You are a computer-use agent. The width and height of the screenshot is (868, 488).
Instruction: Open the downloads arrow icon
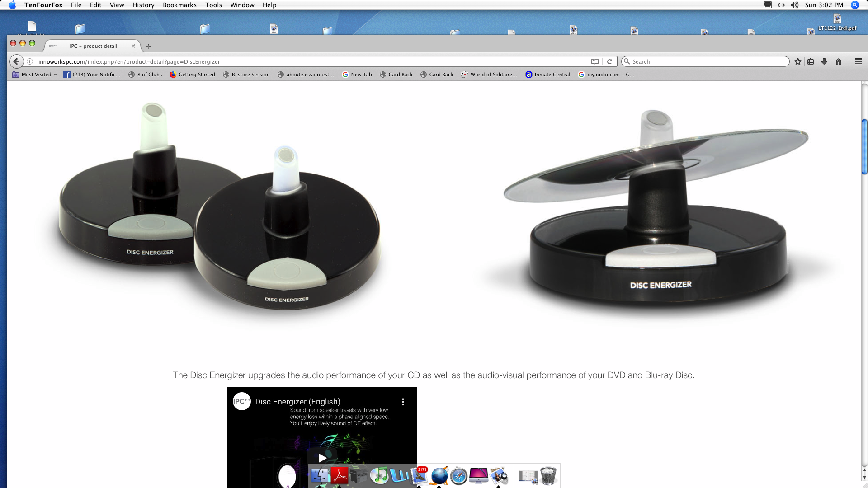824,61
